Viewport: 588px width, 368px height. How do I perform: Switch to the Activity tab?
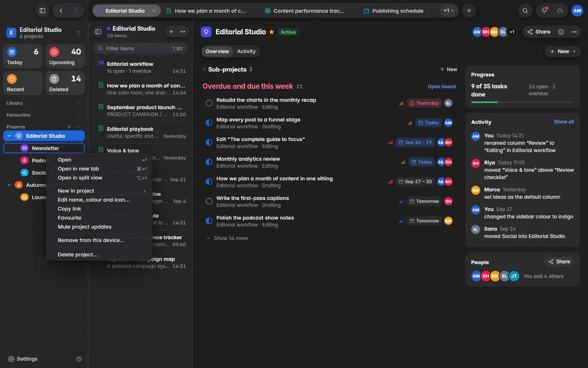246,52
